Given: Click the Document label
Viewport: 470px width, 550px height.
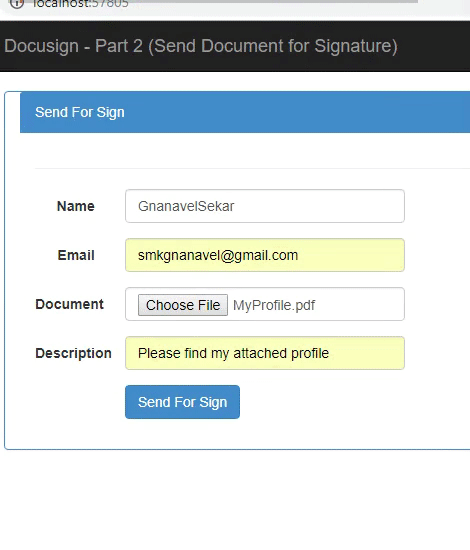Looking at the screenshot, I should tap(69, 304).
